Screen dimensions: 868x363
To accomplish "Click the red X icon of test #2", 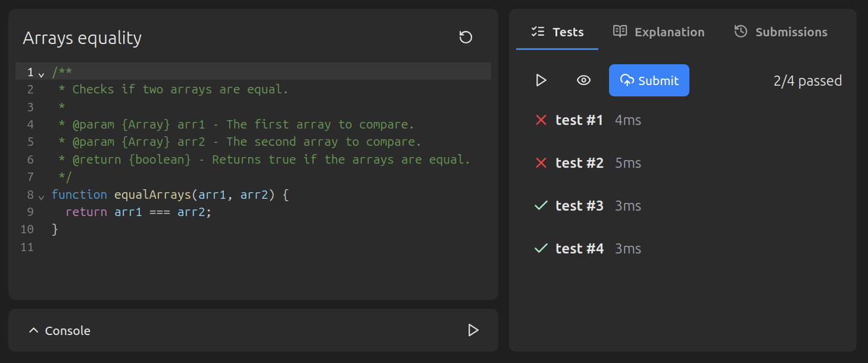I will [x=541, y=163].
